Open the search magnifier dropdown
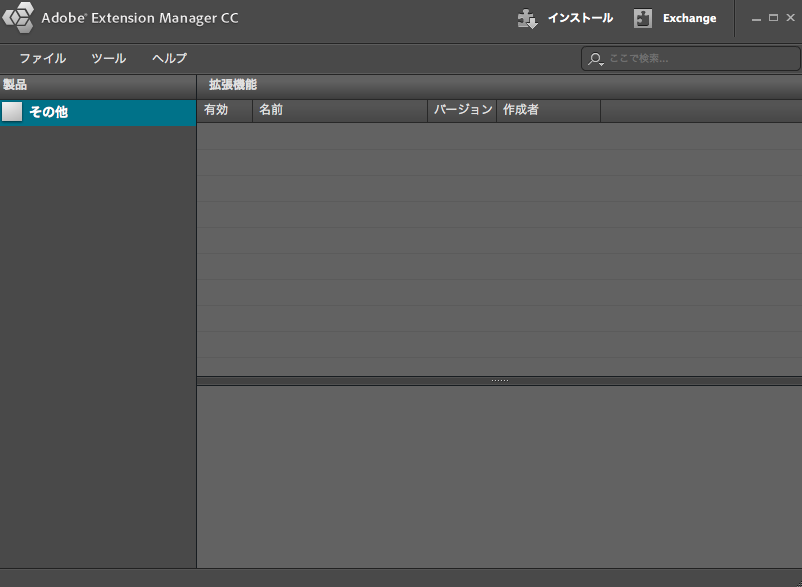Viewport: 802px width, 587px height. (596, 59)
